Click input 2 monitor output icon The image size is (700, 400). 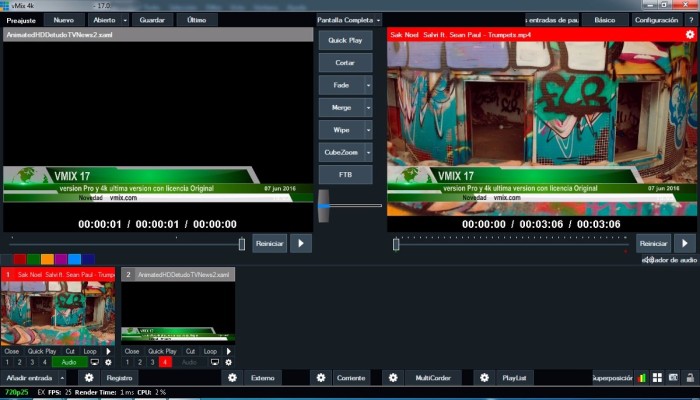point(215,362)
